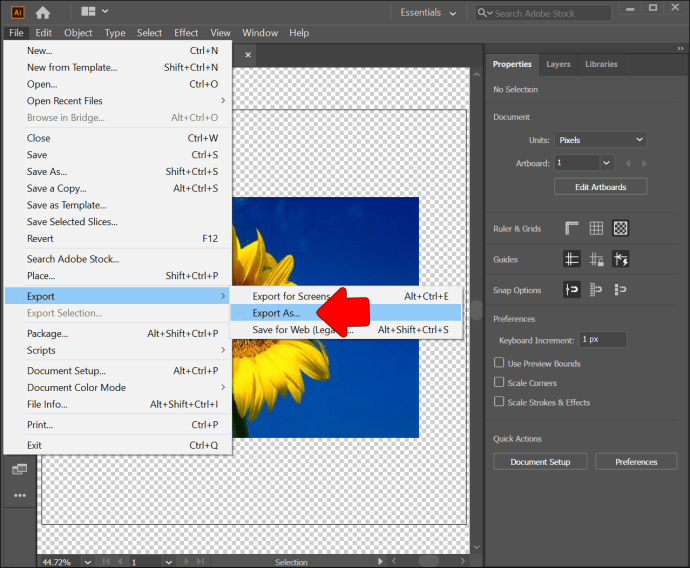Click the Keyboard Increment input field
This screenshot has width=690, height=568.
[602, 340]
